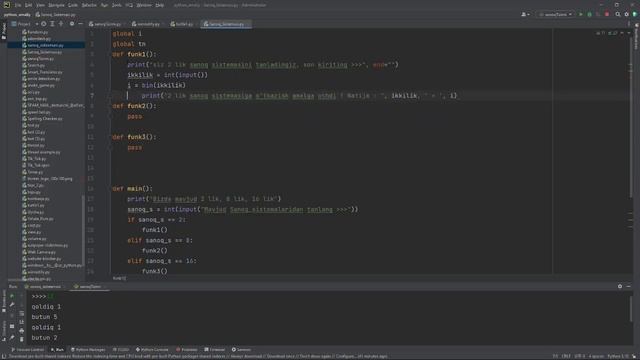This screenshot has width=640, height=360.
Task: Open IDE settings gear in top toolbar
Action: [627, 14]
